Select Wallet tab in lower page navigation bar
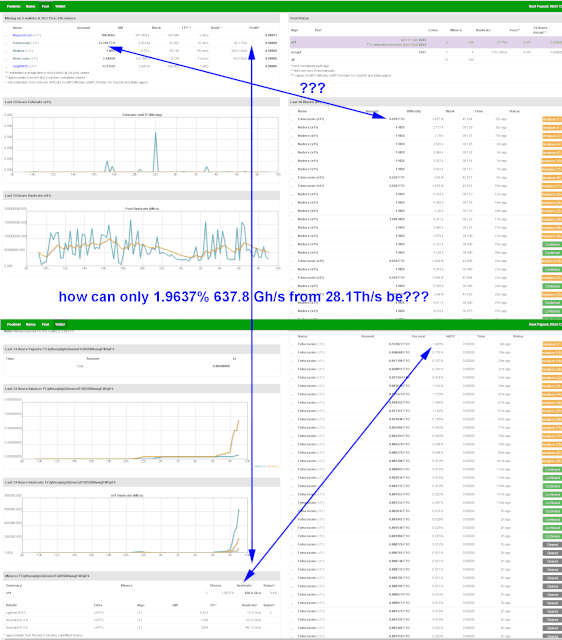The image size is (562, 640). [x=60, y=324]
